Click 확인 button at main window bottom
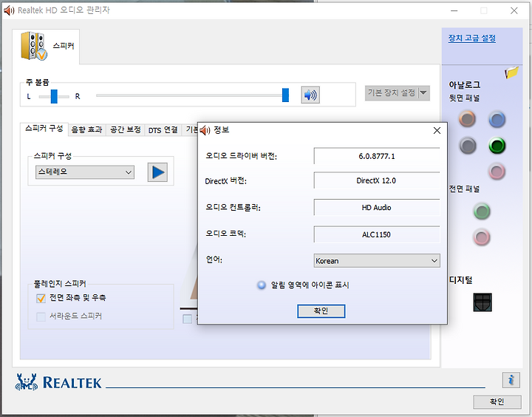 click(x=497, y=402)
